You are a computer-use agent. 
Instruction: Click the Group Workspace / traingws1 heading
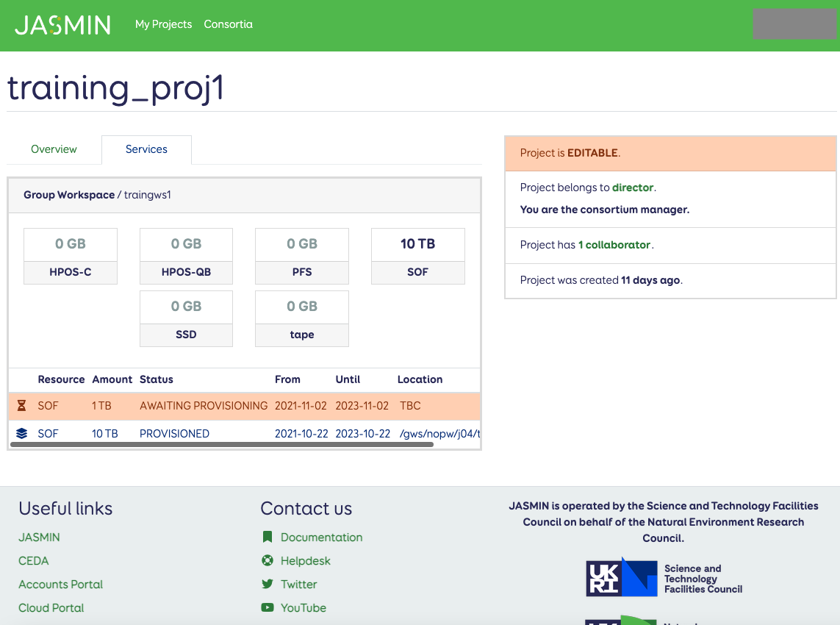(x=97, y=195)
